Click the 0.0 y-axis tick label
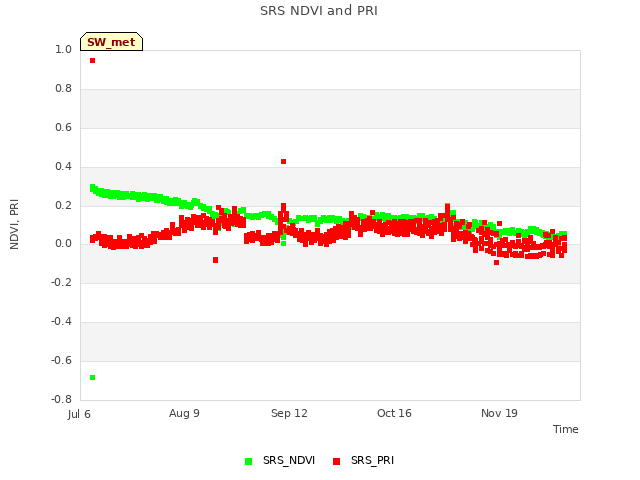Viewport: 640px width, 480px height. point(63,244)
